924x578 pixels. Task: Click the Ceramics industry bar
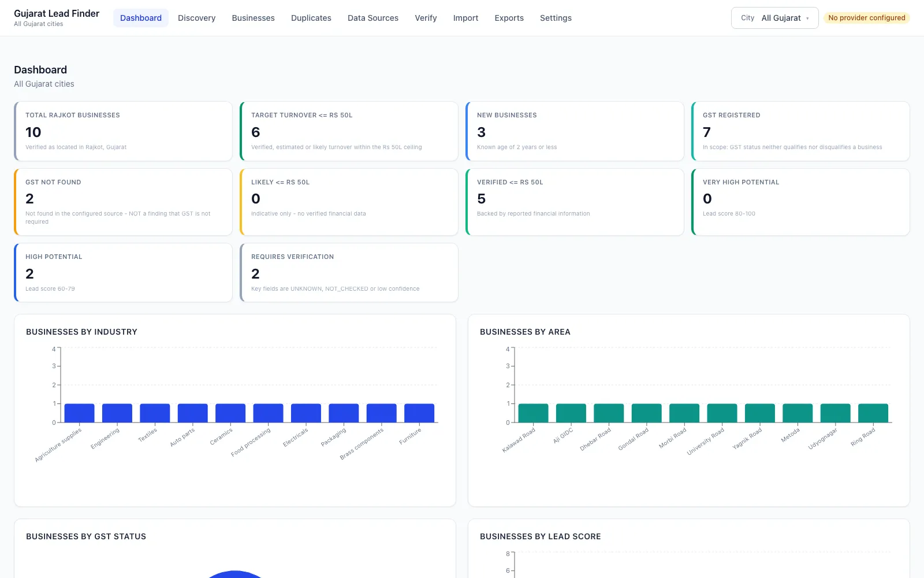pyautogui.click(x=230, y=413)
